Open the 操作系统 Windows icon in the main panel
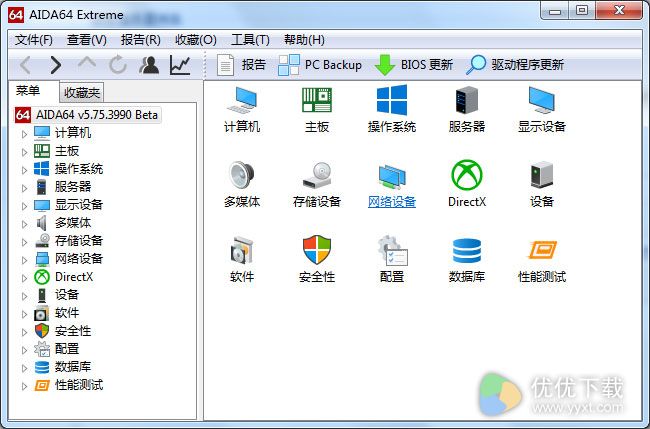Image resolution: width=650 pixels, height=429 pixels. (x=392, y=100)
